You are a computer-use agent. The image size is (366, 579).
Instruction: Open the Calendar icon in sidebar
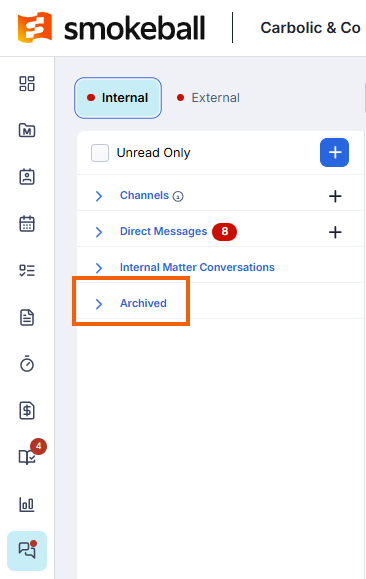pyautogui.click(x=27, y=224)
